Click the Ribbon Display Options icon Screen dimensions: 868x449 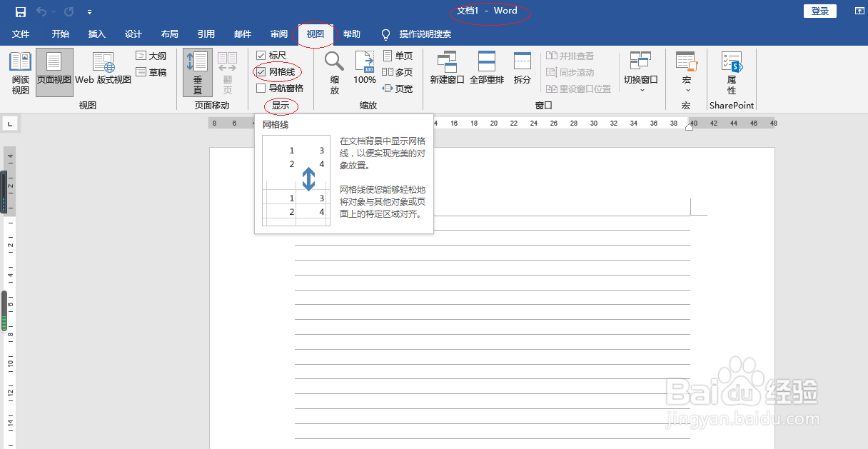click(x=859, y=11)
